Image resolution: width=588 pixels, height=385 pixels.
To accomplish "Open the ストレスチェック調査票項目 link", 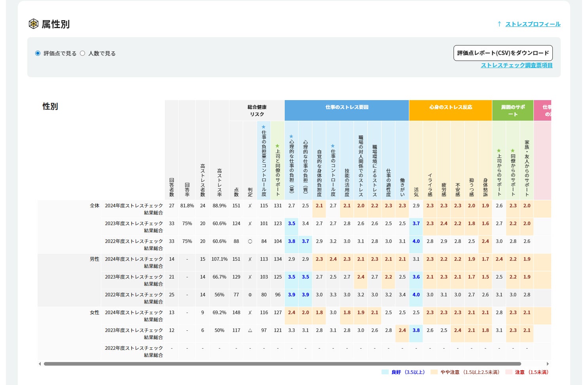I will coord(516,65).
